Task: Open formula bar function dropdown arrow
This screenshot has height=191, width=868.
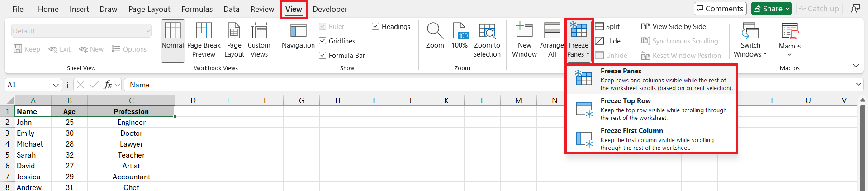Action: [x=118, y=85]
